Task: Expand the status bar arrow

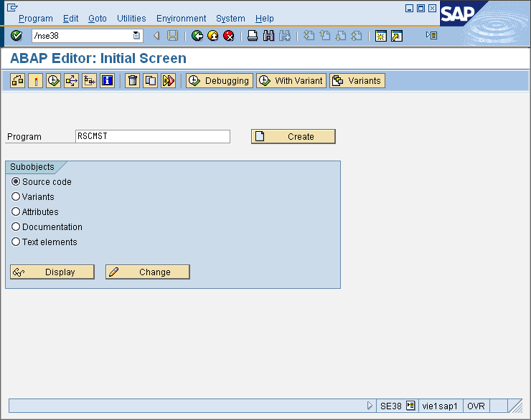Action: (370, 406)
